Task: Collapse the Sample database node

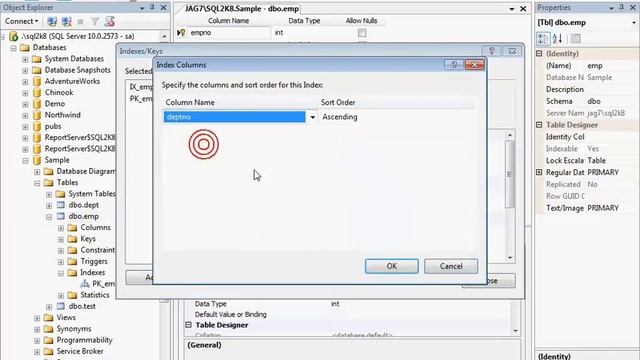Action: 25,160
